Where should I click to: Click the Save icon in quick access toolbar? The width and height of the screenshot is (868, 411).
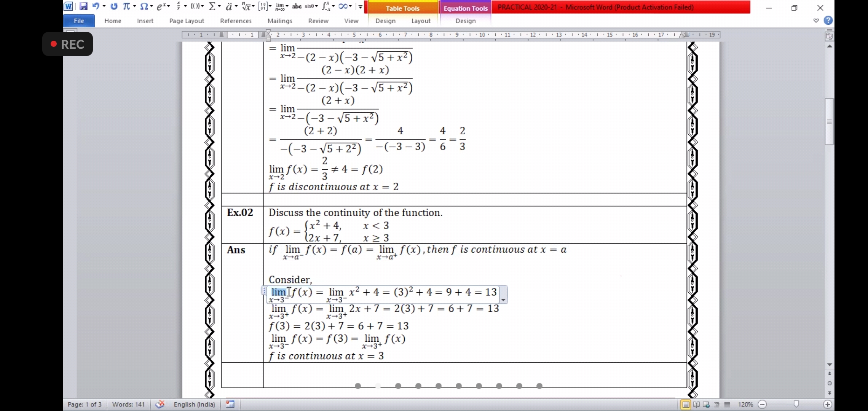click(83, 6)
